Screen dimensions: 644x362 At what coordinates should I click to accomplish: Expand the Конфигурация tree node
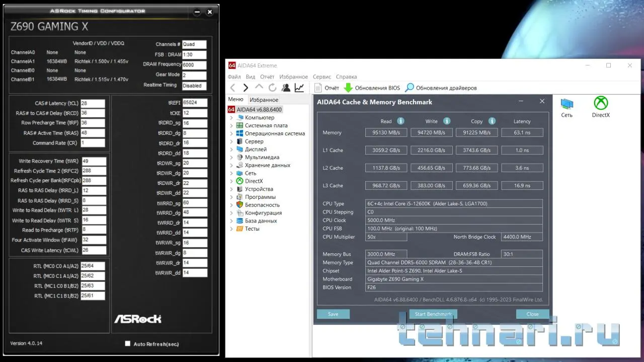tap(231, 213)
